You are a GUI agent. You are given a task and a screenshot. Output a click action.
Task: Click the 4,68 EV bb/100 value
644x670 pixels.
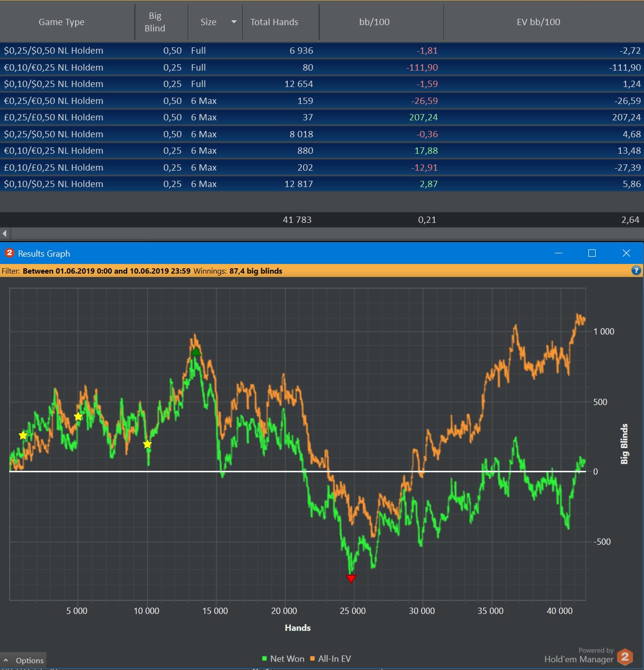[631, 134]
